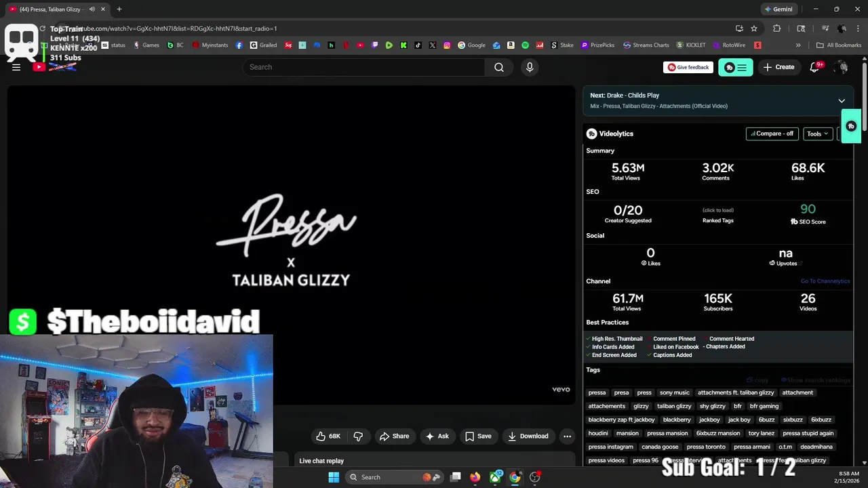
Task: Click Give feedback button
Action: click(688, 67)
